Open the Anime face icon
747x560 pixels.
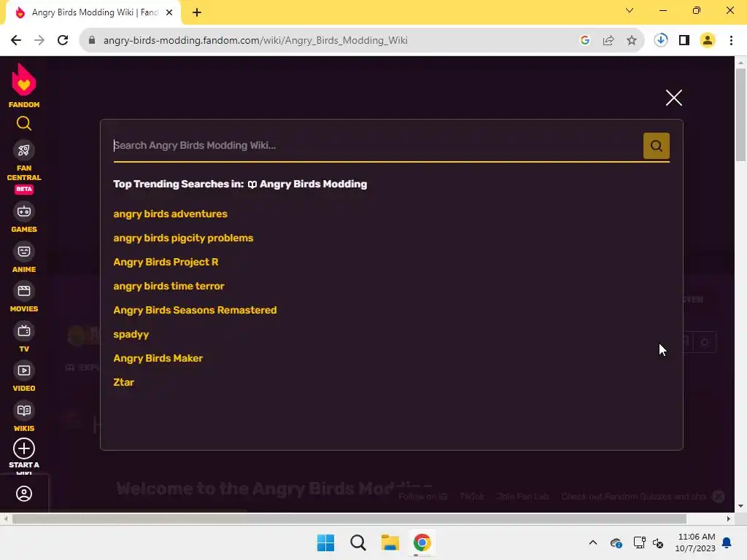click(24, 252)
